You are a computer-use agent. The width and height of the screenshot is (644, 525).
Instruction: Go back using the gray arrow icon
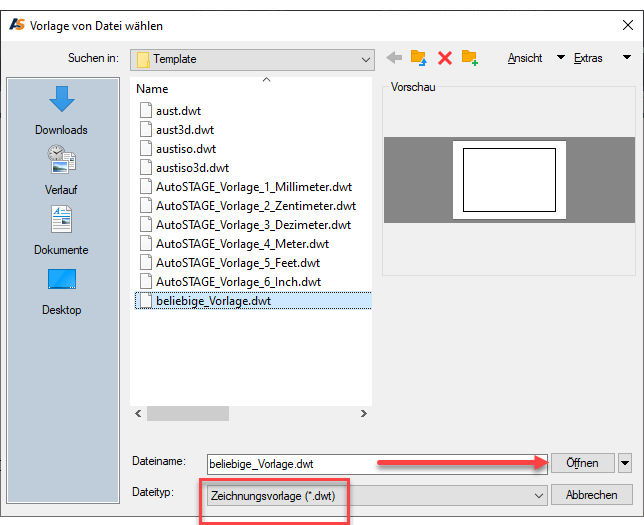[x=394, y=58]
